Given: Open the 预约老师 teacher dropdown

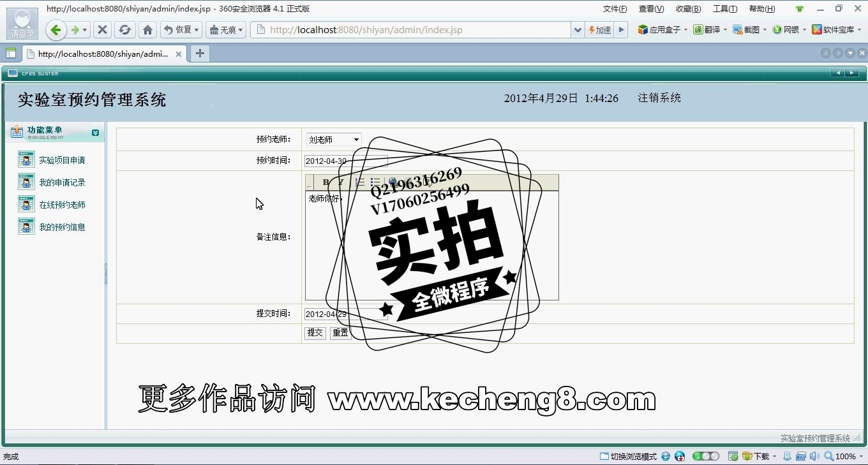Looking at the screenshot, I should pos(334,139).
